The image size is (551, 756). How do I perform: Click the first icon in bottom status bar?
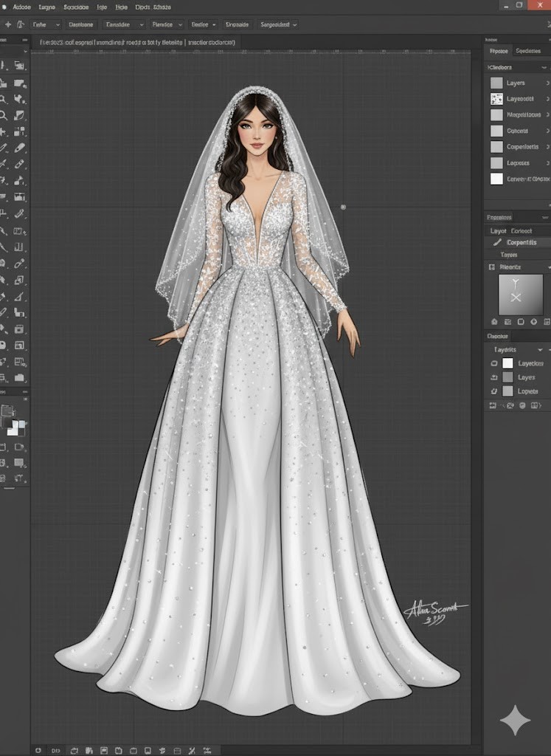(38, 750)
